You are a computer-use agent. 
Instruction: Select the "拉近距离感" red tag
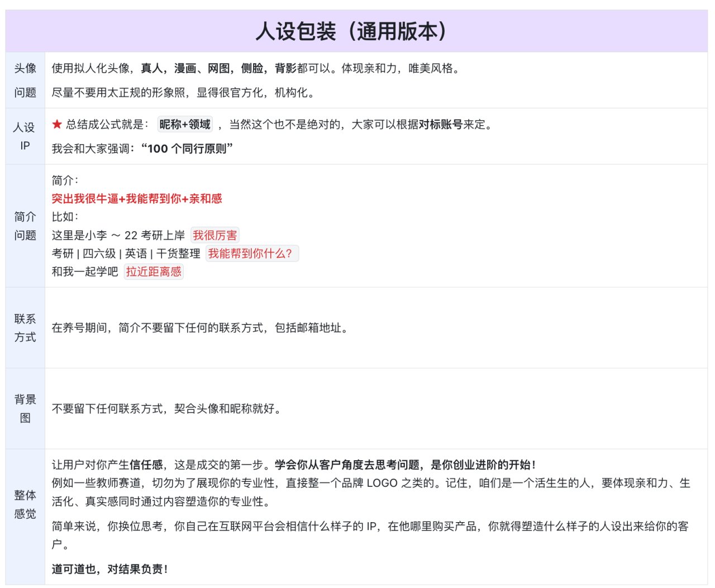click(x=154, y=272)
